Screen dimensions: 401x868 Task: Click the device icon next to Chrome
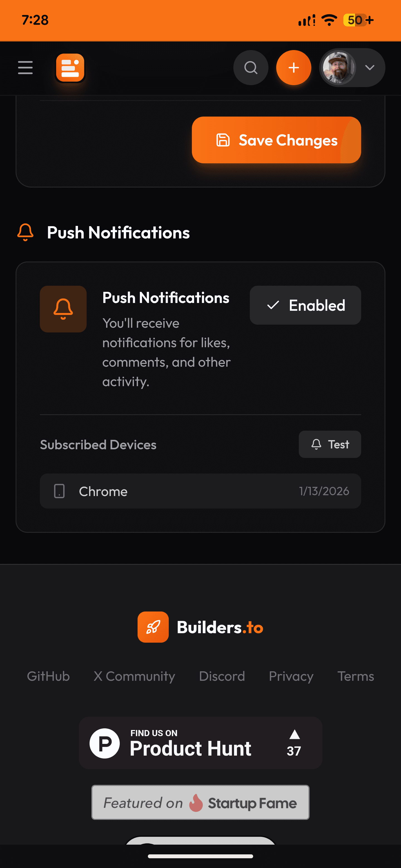59,491
